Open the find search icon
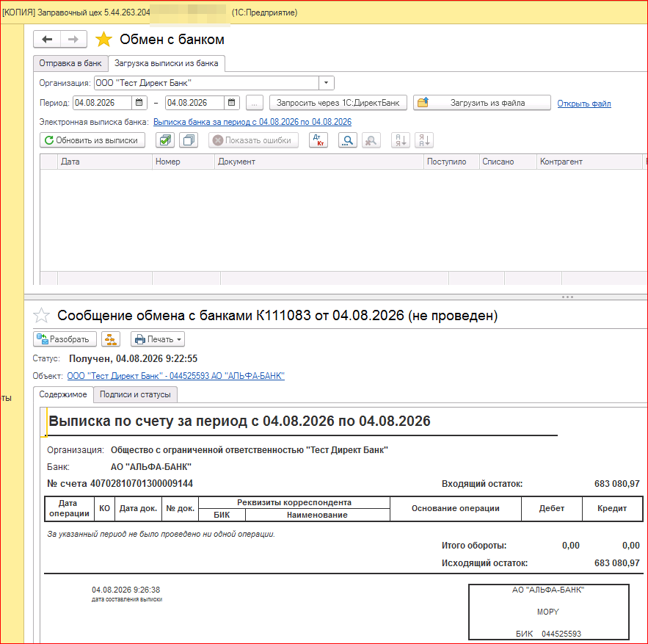 coord(348,140)
